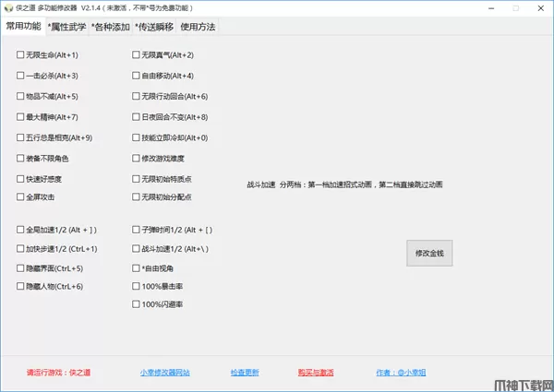The image size is (554, 392).
Task: Check 100%暴击率 option
Action: click(x=136, y=286)
